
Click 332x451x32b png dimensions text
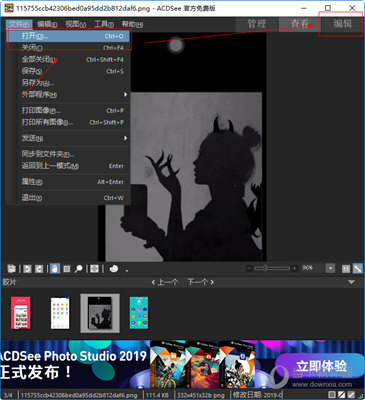[201, 395]
